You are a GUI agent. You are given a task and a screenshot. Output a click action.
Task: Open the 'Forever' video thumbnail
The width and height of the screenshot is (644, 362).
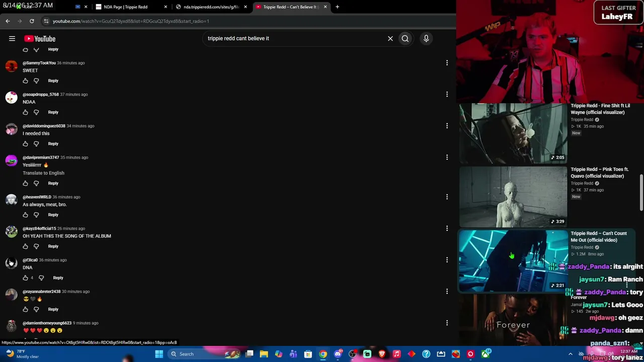click(513, 320)
